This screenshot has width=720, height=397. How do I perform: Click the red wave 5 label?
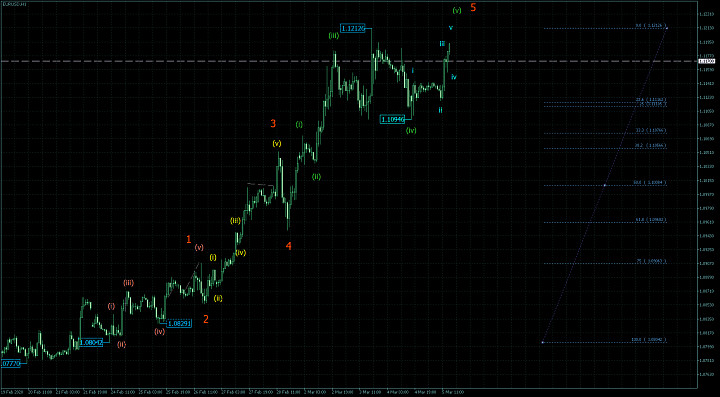473,8
